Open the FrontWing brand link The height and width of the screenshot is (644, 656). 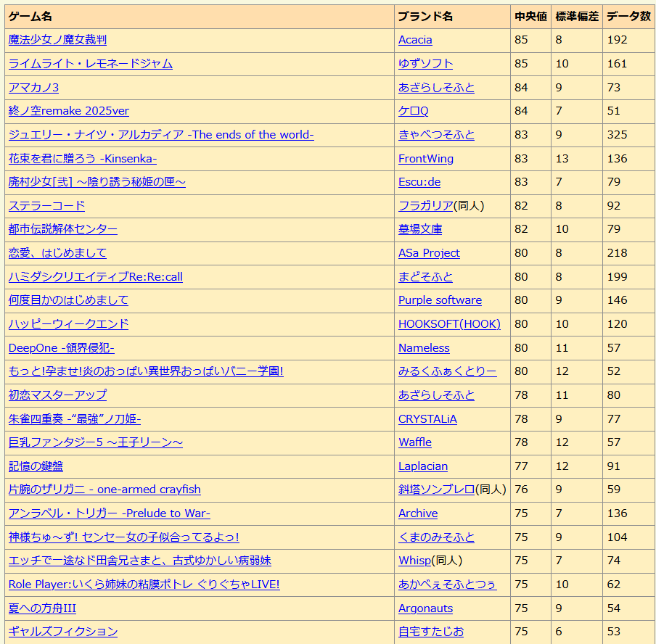pos(426,159)
